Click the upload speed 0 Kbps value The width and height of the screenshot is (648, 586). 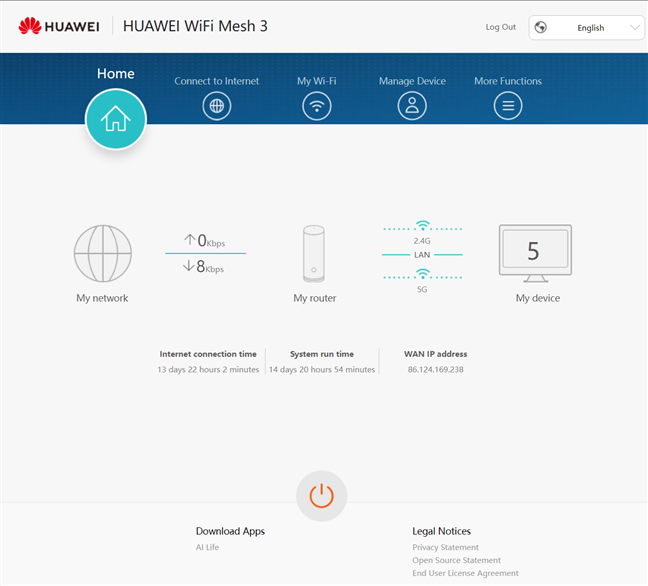[x=205, y=241]
